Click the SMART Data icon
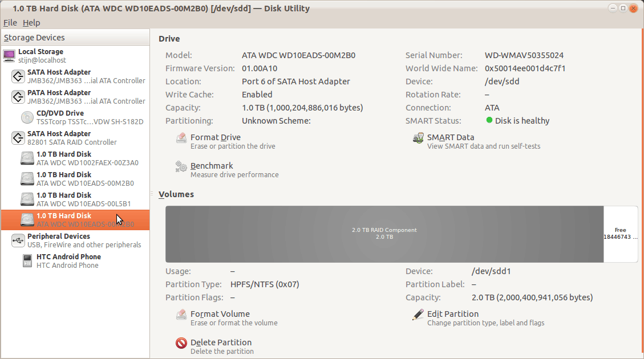 [418, 138]
